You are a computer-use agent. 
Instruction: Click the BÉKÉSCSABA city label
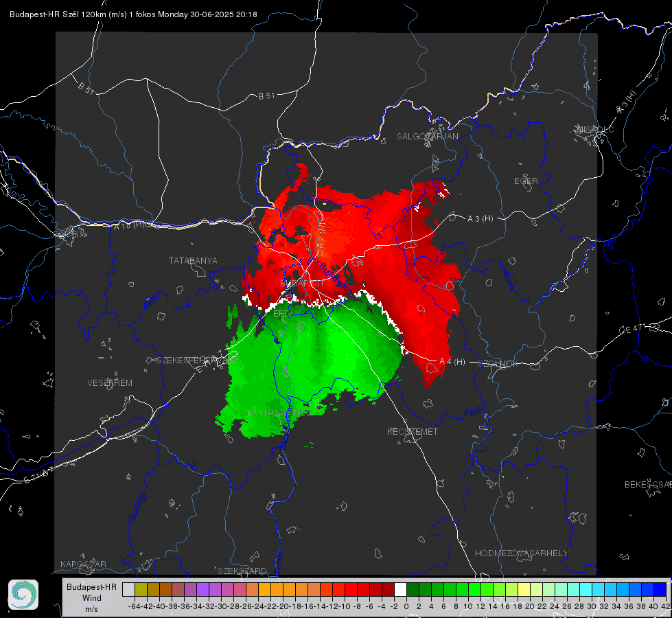click(x=648, y=484)
